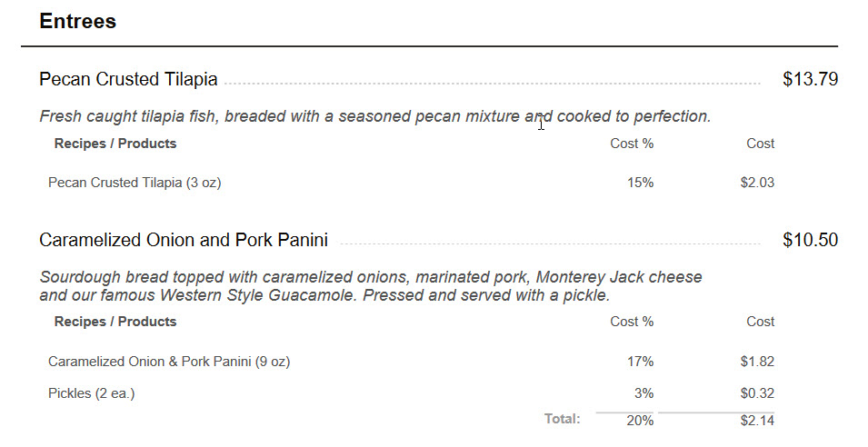
Task: Click the Entrees section heading
Action: 78,22
